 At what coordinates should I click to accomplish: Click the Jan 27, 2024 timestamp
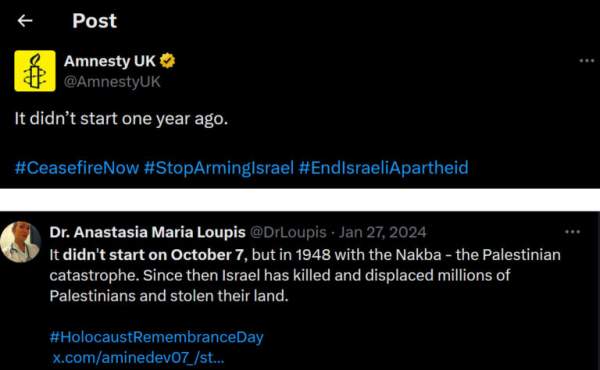coord(383,232)
